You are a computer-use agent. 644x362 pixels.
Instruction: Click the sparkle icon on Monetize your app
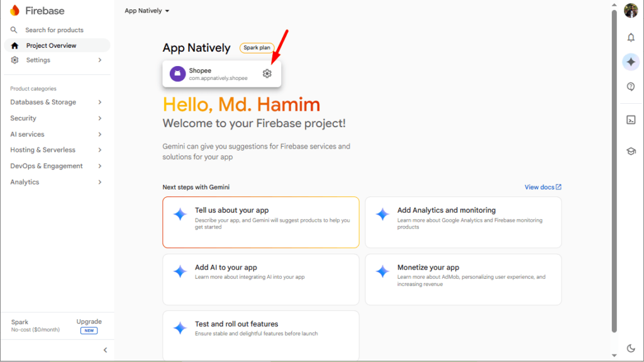382,271
